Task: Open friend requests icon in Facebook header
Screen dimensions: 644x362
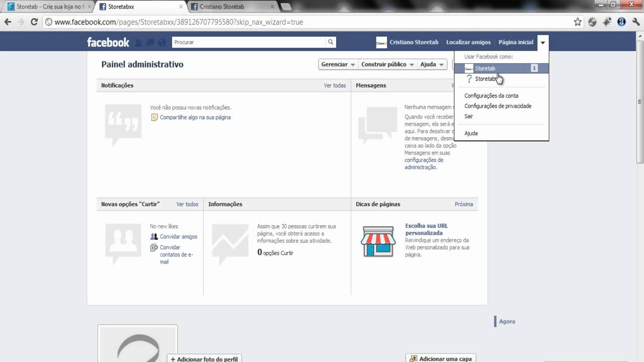Action: [x=139, y=43]
